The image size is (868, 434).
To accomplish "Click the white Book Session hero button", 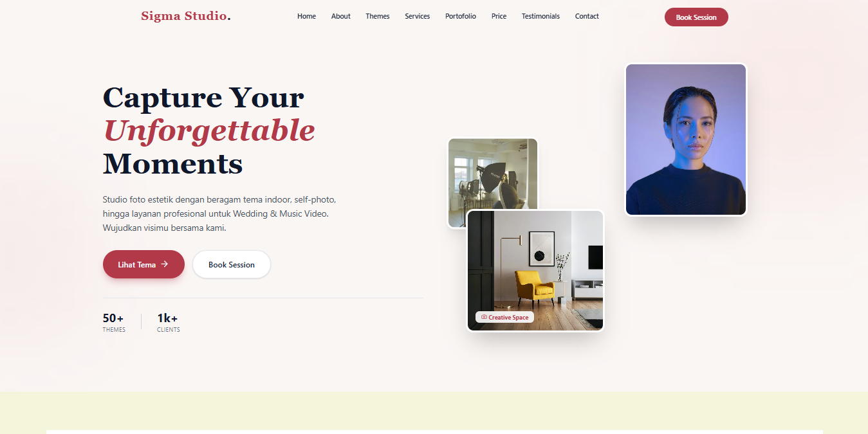I will tap(232, 264).
